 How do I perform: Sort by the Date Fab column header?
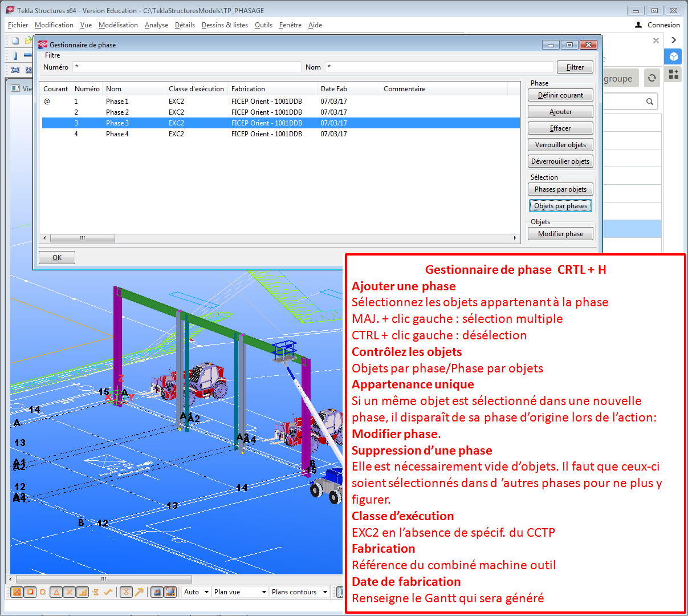coord(348,89)
